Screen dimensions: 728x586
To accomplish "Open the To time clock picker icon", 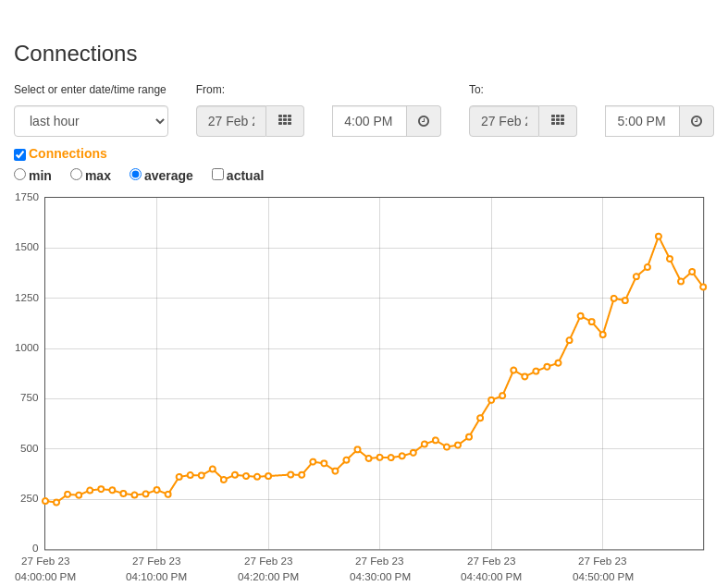I will click(697, 121).
